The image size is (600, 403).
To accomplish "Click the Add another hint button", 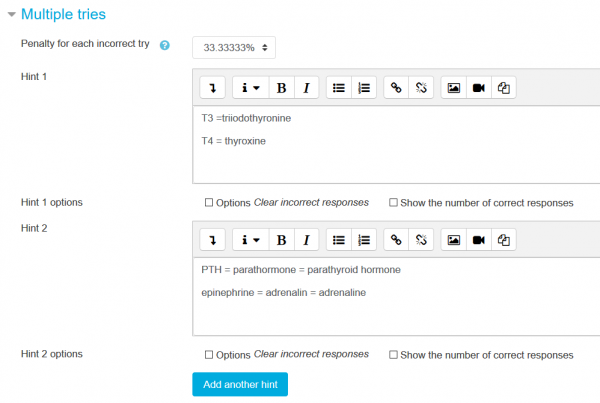I will [240, 384].
